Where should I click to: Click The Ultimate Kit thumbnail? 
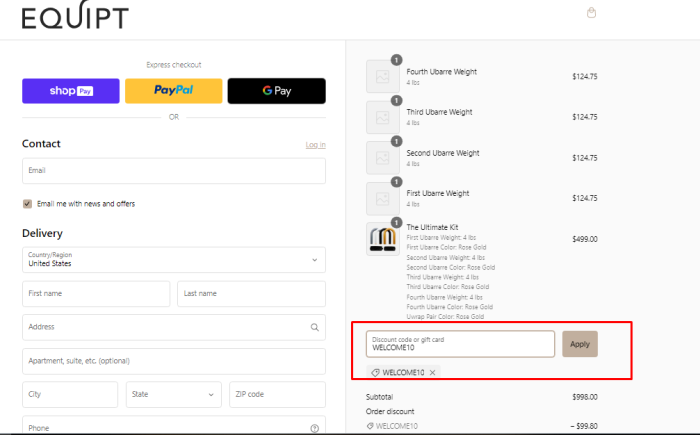pyautogui.click(x=383, y=239)
